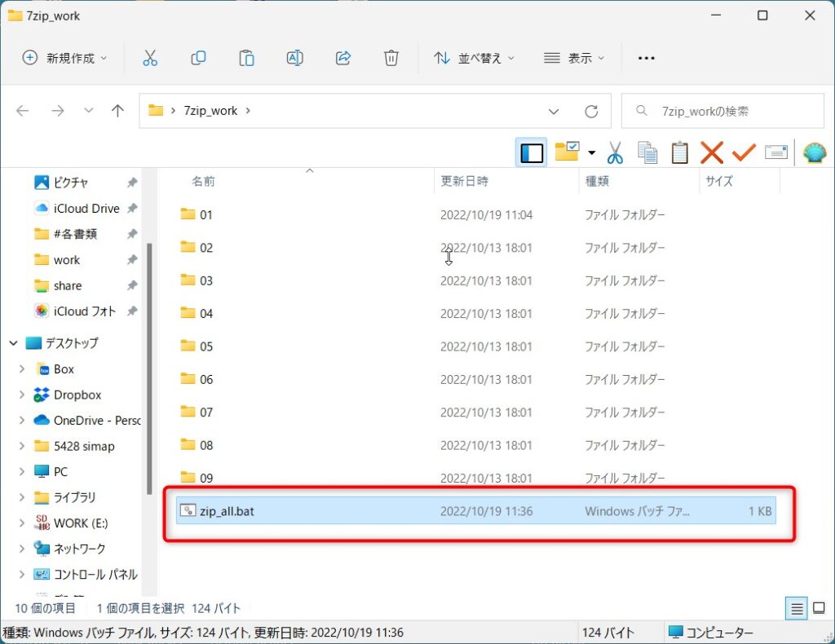Sort by 更新日時 column header
The height and width of the screenshot is (644, 835).
pyautogui.click(x=464, y=182)
